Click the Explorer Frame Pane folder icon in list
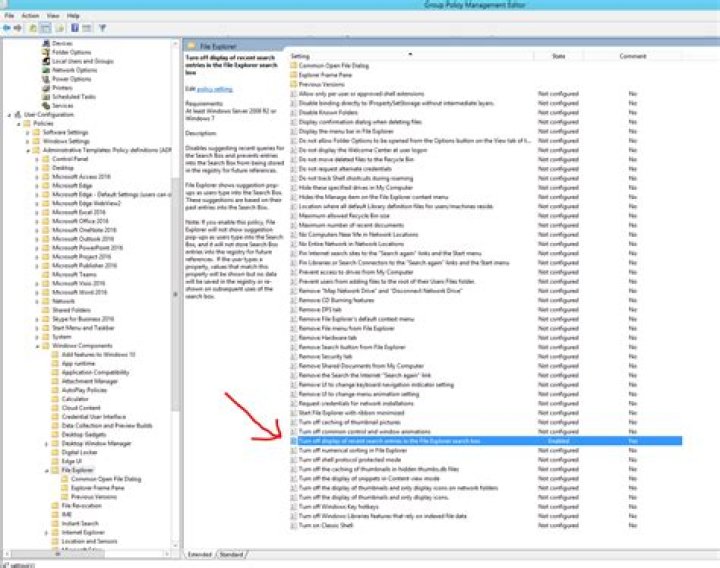This screenshot has width=720, height=568. click(294, 75)
